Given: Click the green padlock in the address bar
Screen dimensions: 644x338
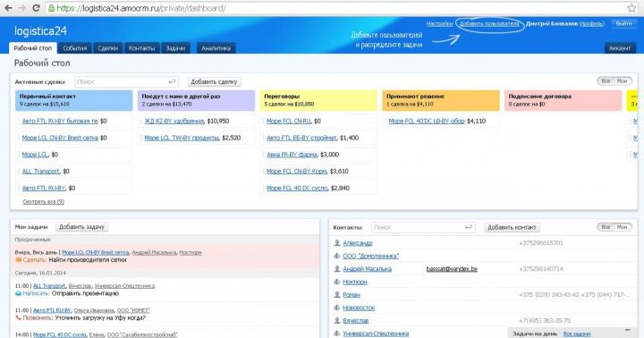Looking at the screenshot, I should (x=51, y=8).
